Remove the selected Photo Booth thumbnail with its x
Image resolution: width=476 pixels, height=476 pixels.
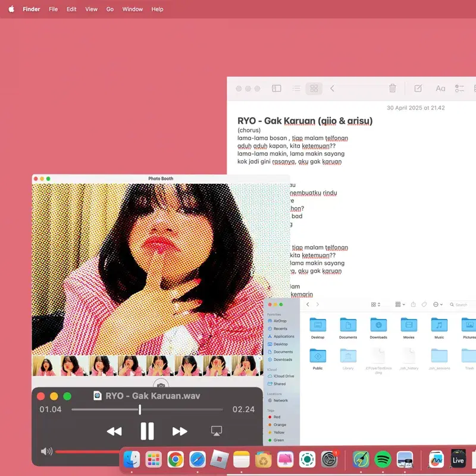tap(260, 359)
